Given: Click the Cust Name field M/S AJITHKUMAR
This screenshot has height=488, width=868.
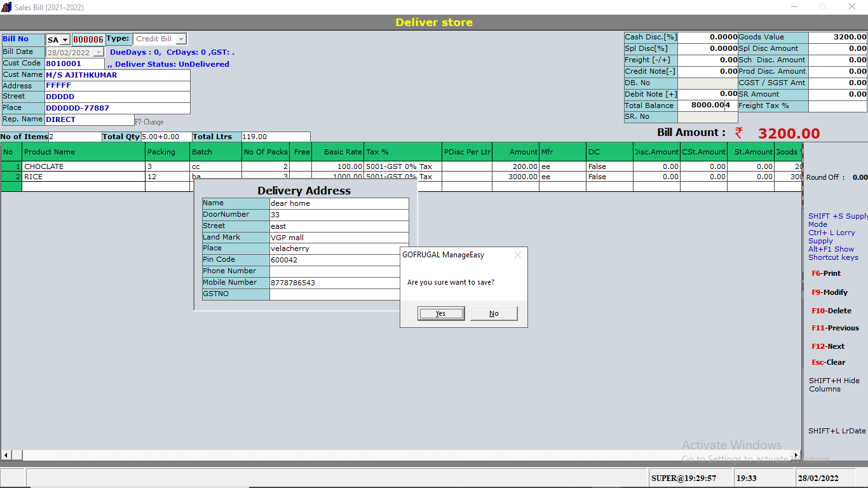Looking at the screenshot, I should point(118,75).
